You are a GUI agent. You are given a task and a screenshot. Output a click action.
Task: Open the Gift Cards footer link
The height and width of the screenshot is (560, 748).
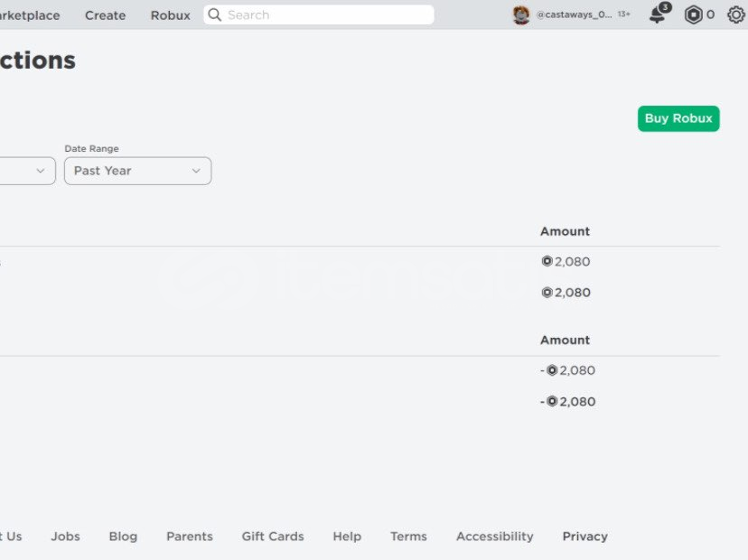273,537
